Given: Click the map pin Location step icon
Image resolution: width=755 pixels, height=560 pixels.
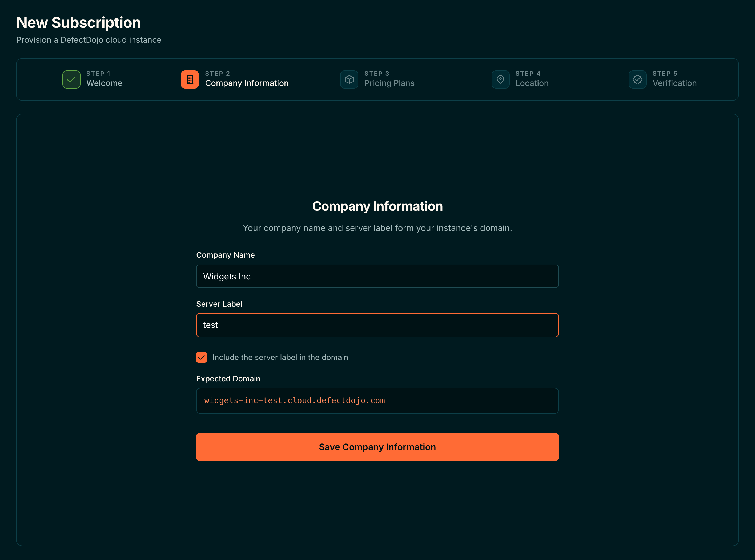Looking at the screenshot, I should coord(500,79).
